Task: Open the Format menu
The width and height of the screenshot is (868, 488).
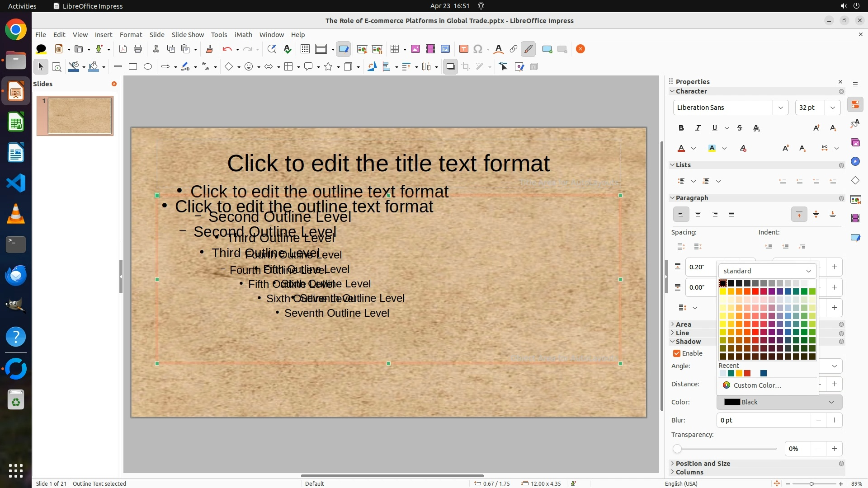Action: 131,34
